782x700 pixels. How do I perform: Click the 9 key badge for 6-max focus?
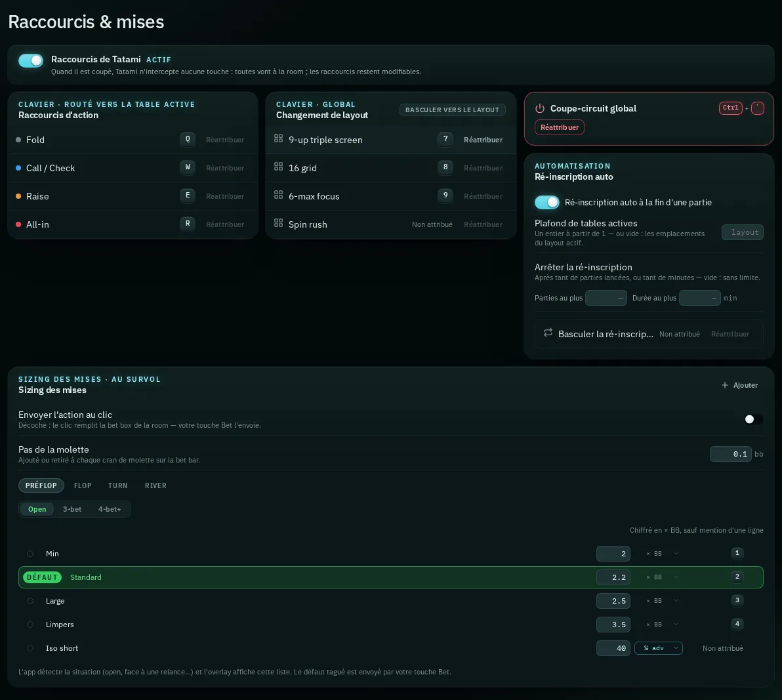tap(445, 196)
